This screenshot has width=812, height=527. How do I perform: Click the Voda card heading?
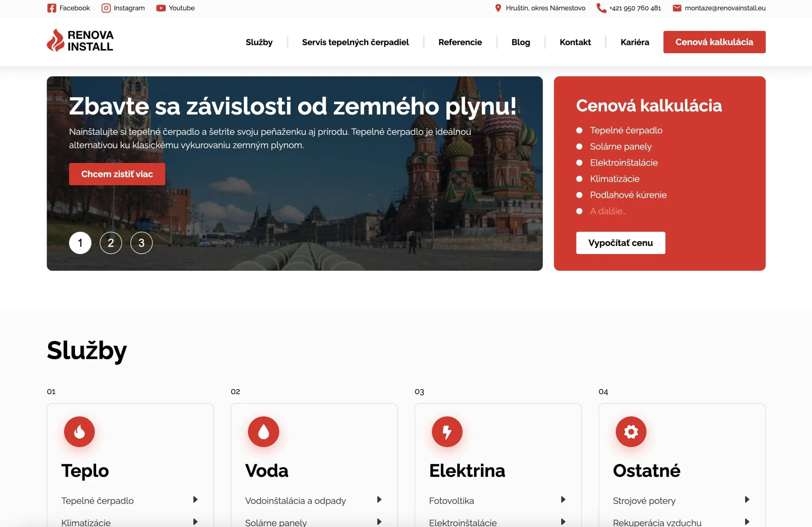pos(266,471)
